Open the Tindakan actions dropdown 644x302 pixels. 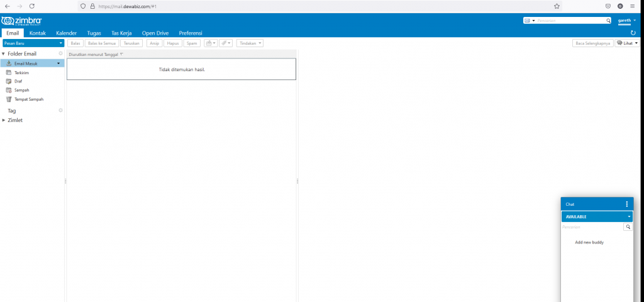tap(250, 43)
